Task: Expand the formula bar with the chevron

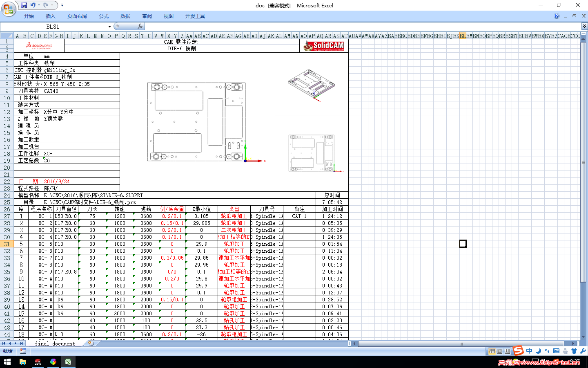Action: pos(584,27)
